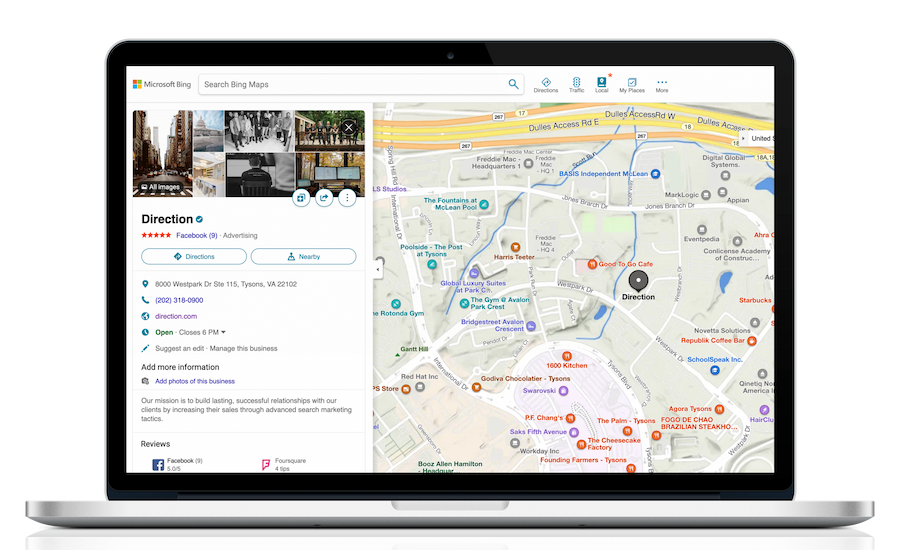Click the Microsoft Bing logo
The image size is (900, 550).
[162, 84]
